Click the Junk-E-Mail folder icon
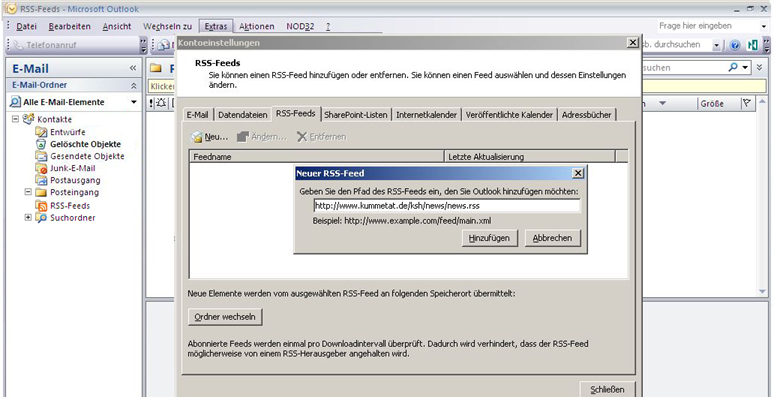The image size is (774, 397). click(41, 168)
